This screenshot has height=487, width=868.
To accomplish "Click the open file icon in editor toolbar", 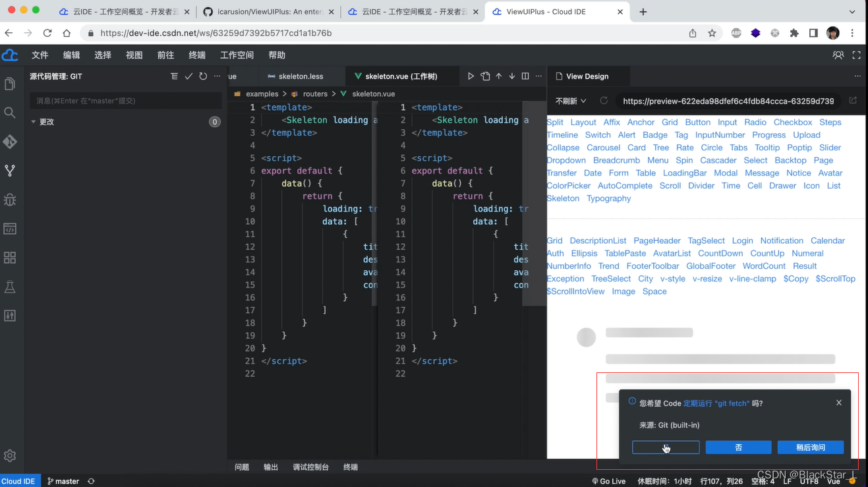I will coord(485,76).
